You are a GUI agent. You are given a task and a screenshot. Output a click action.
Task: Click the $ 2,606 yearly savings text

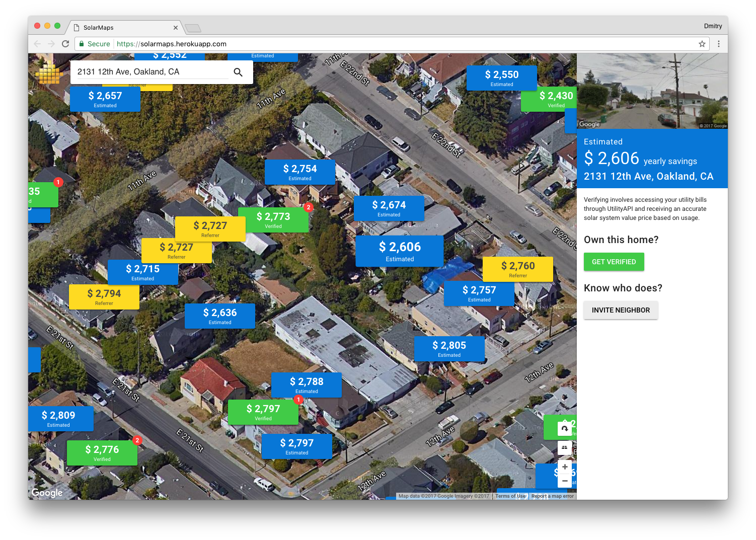click(x=640, y=159)
